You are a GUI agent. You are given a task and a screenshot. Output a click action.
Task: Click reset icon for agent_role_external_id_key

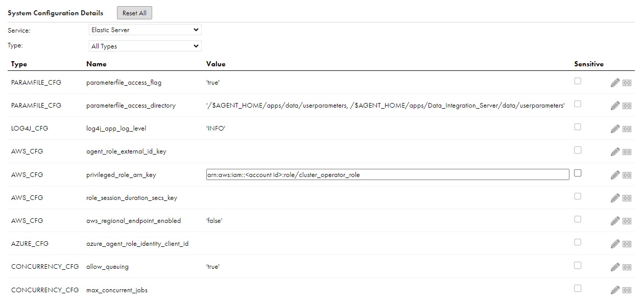627,152
